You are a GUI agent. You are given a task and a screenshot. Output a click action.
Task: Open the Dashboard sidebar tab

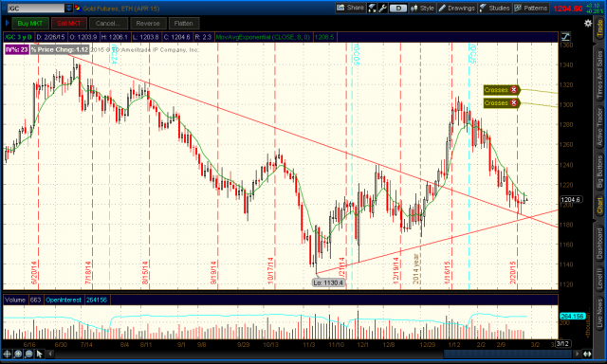point(599,243)
